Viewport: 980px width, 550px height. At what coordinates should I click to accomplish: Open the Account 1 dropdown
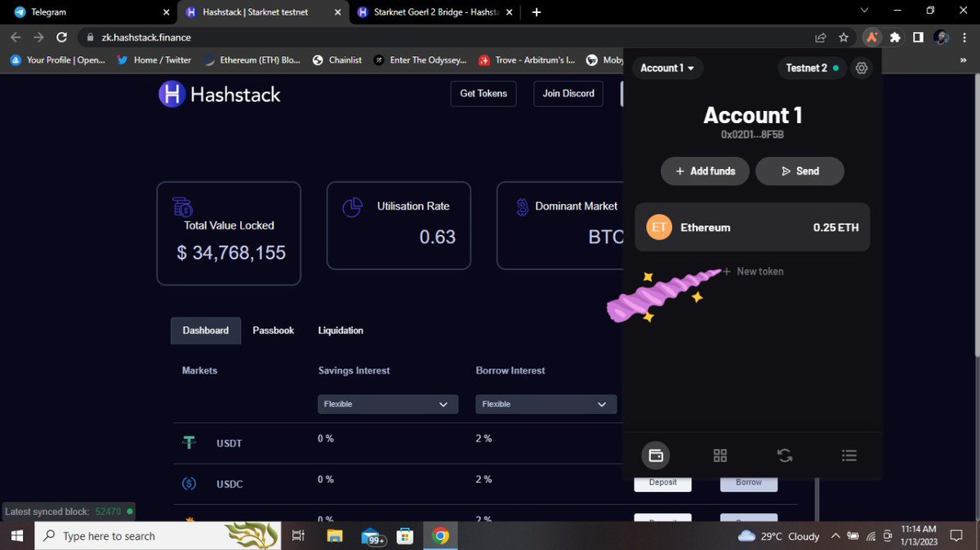[667, 69]
